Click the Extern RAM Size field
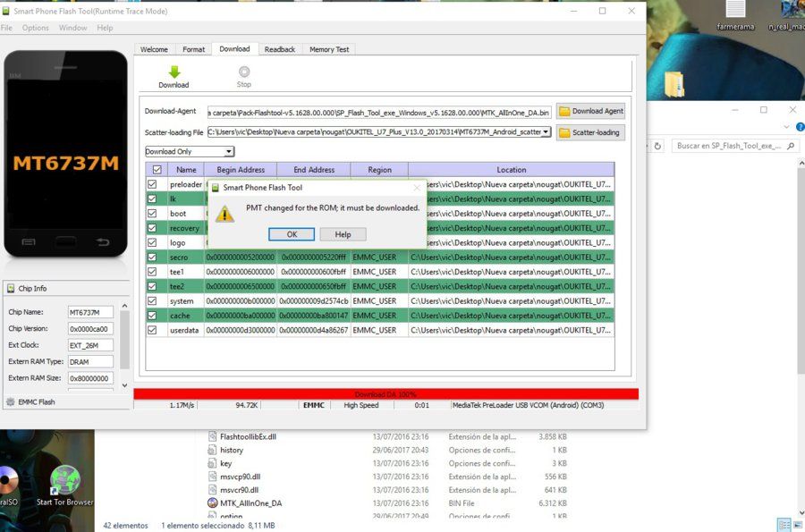 (x=90, y=378)
